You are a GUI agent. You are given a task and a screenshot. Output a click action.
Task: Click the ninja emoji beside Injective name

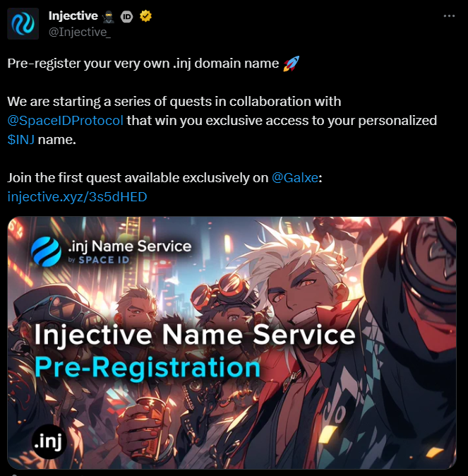[108, 17]
